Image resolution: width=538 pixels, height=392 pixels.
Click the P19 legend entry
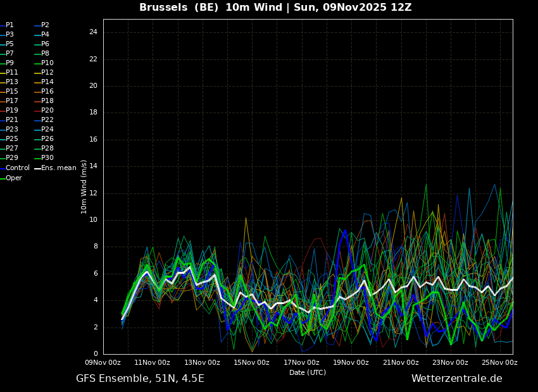click(x=9, y=111)
